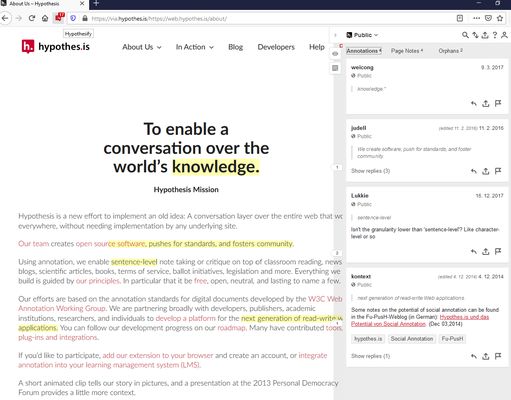Show replies (1) on kontext's annotation
Screen dimensions: 511x400
[370, 356]
